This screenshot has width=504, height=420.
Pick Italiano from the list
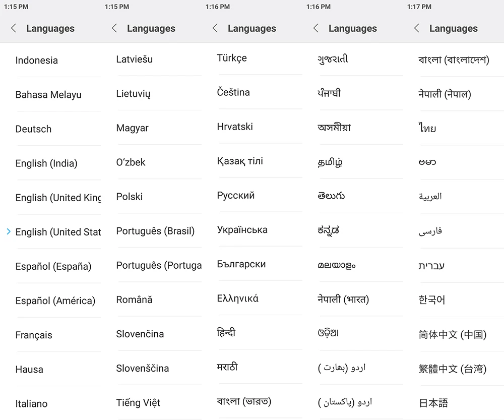pyautogui.click(x=31, y=403)
